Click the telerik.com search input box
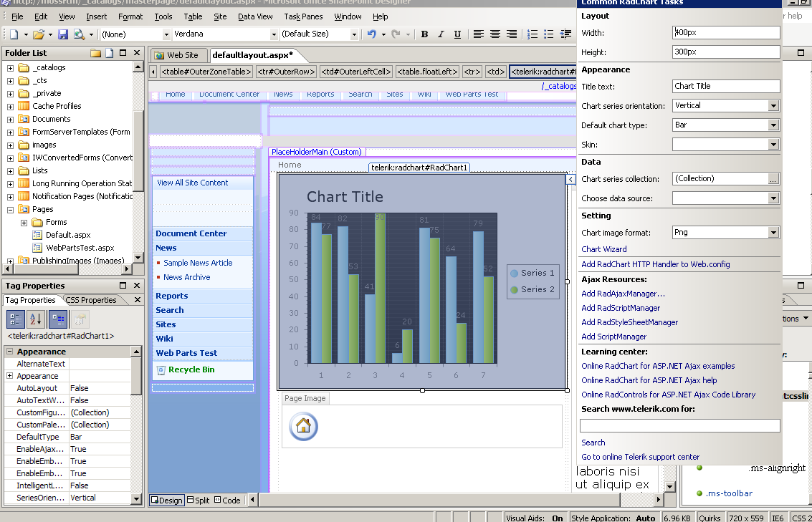 [x=680, y=426]
